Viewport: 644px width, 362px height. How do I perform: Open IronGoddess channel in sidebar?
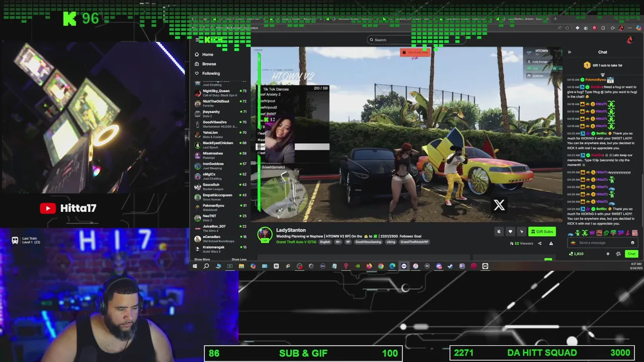220,165
